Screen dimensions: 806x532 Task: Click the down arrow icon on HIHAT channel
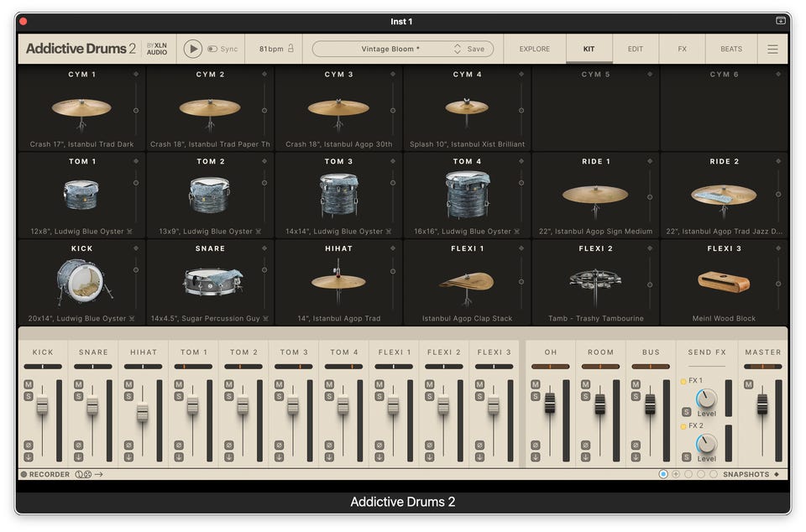tap(128, 456)
